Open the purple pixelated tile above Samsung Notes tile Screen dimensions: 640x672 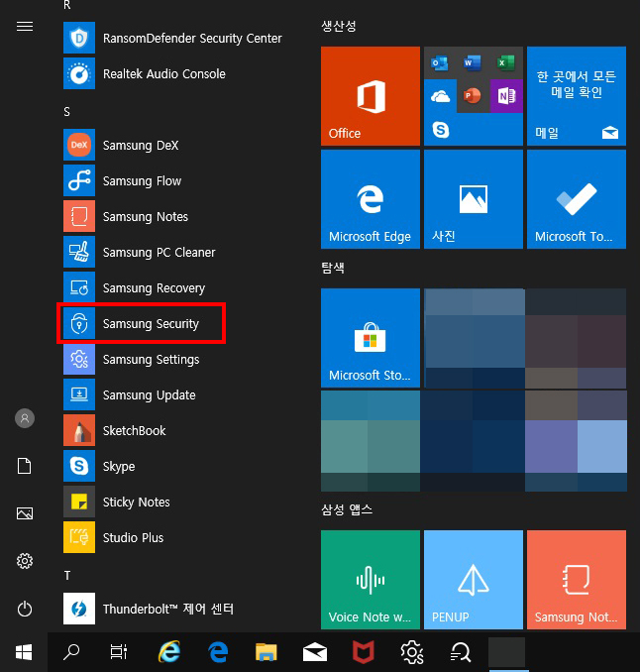pos(577,440)
